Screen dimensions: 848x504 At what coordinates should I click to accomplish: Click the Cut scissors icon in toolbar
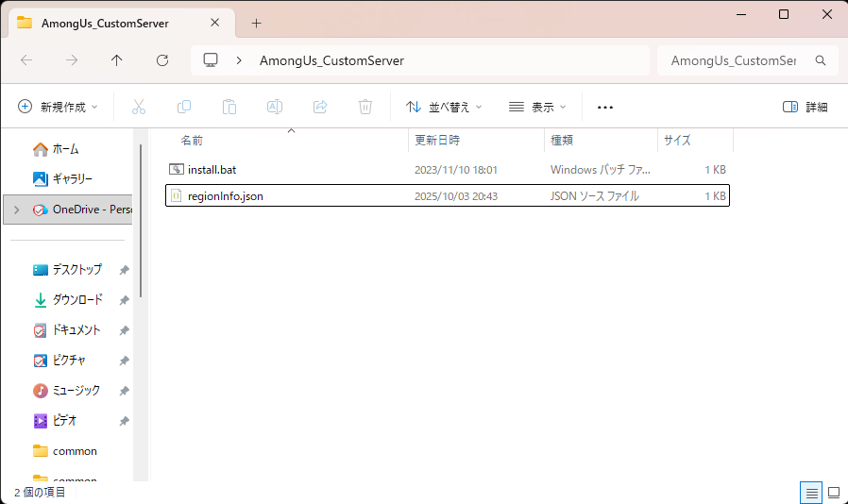tap(139, 107)
